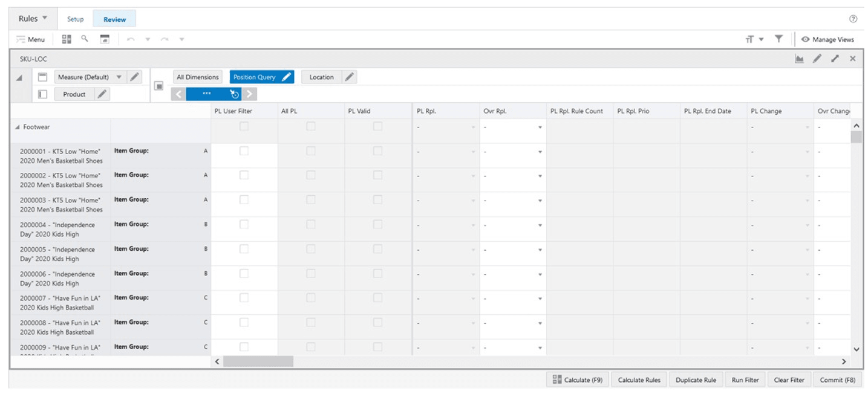Image resolution: width=868 pixels, height=394 pixels.
Task: Tick PL User Filter checkbox for 2000006
Action: click(244, 274)
